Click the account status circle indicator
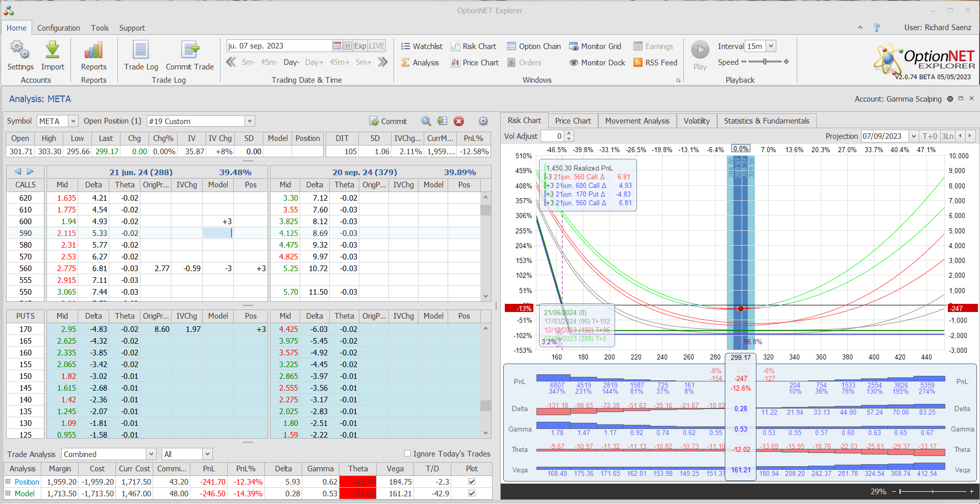This screenshot has height=504, width=980. tap(950, 99)
